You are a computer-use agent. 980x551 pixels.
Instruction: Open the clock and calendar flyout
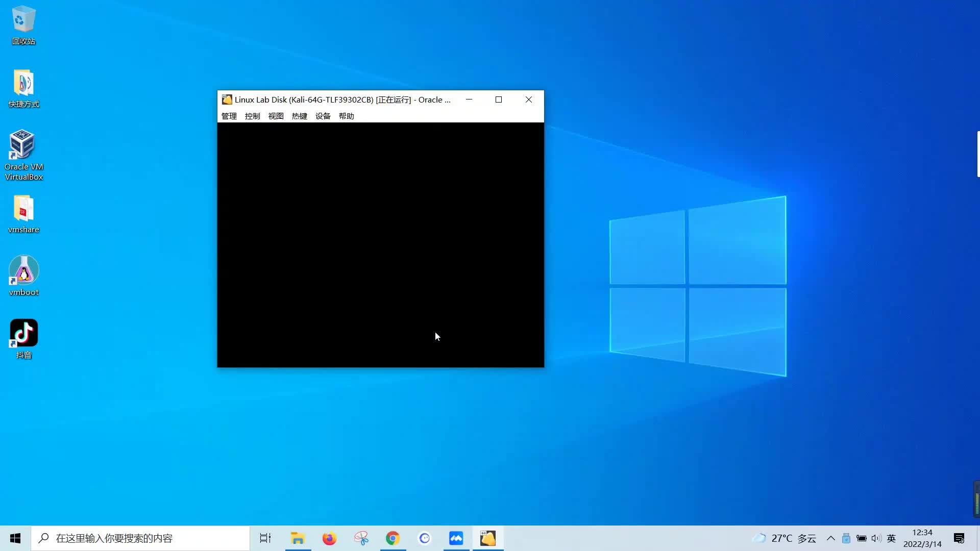pos(922,538)
